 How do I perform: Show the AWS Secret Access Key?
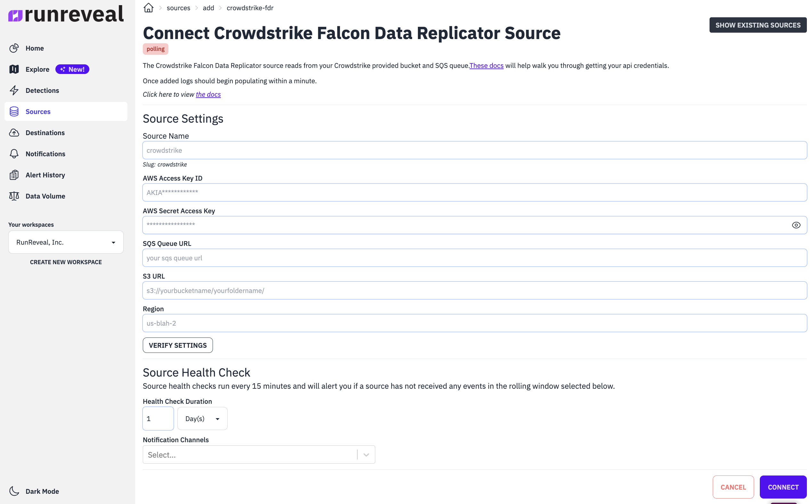(x=796, y=225)
